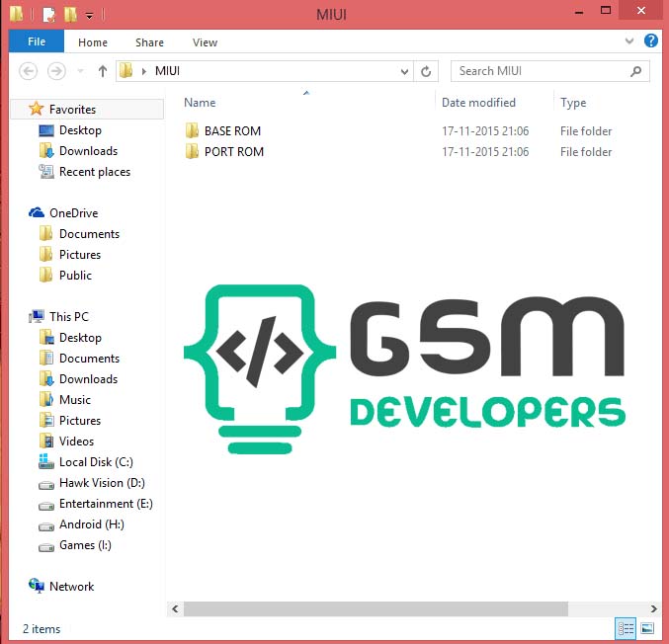The height and width of the screenshot is (644, 669).
Task: Select OneDrive in navigation pane
Action: click(x=74, y=212)
